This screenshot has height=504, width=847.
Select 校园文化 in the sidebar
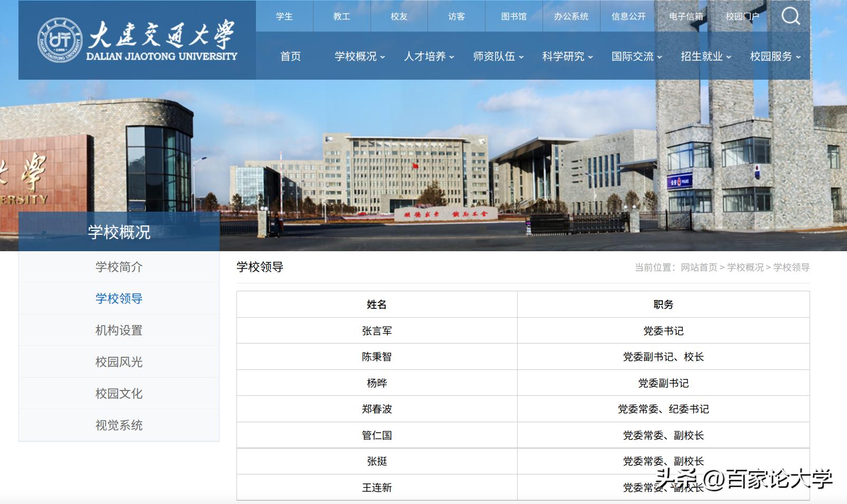coord(119,394)
